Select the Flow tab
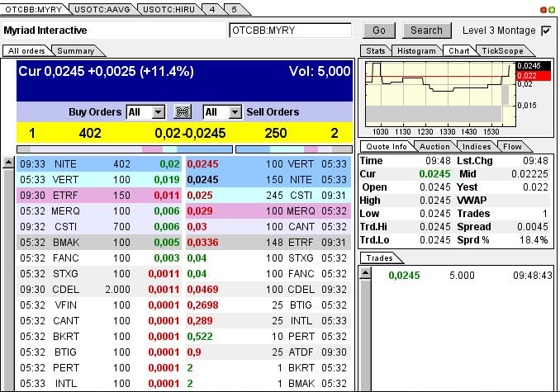The height and width of the screenshot is (392, 560). coord(512,147)
